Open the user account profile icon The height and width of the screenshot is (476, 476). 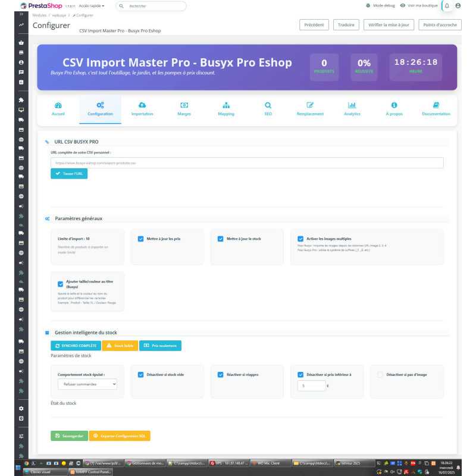tap(458, 5)
